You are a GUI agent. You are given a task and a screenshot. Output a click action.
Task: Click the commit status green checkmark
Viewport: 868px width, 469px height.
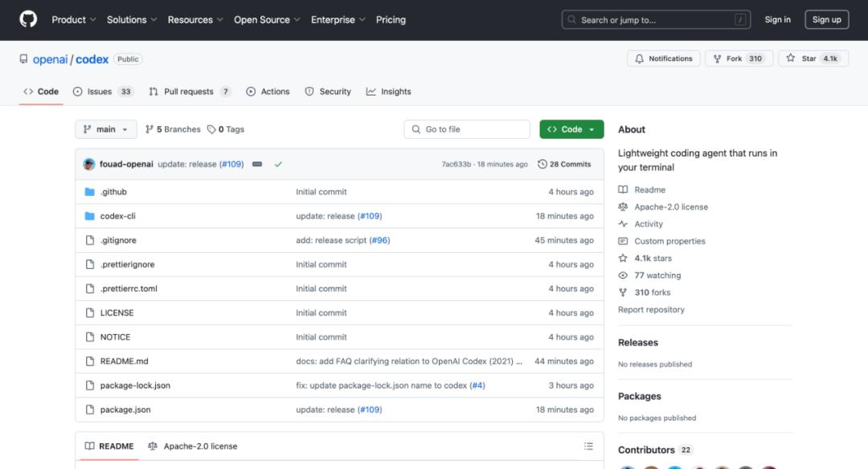(278, 164)
